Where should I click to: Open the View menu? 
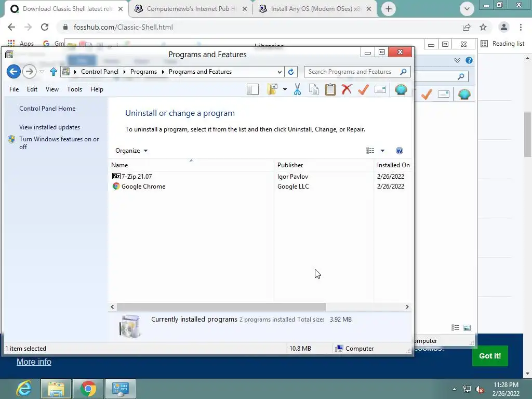pos(52,89)
